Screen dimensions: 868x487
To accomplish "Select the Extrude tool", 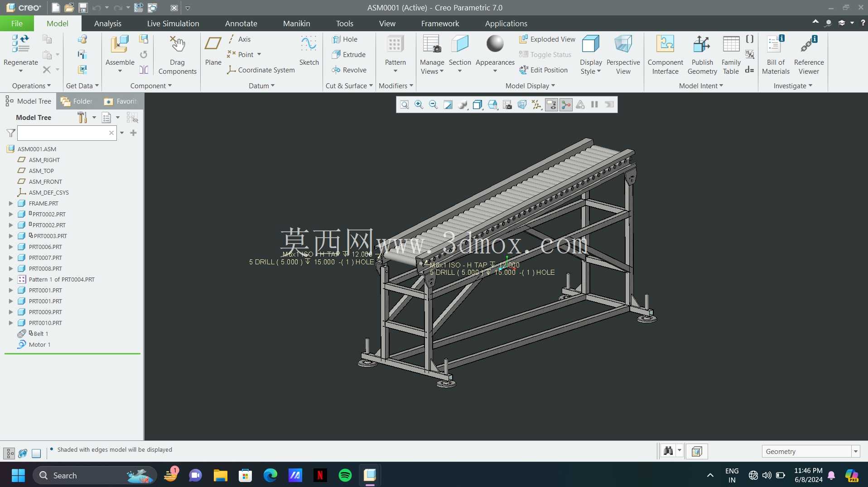I will click(349, 54).
